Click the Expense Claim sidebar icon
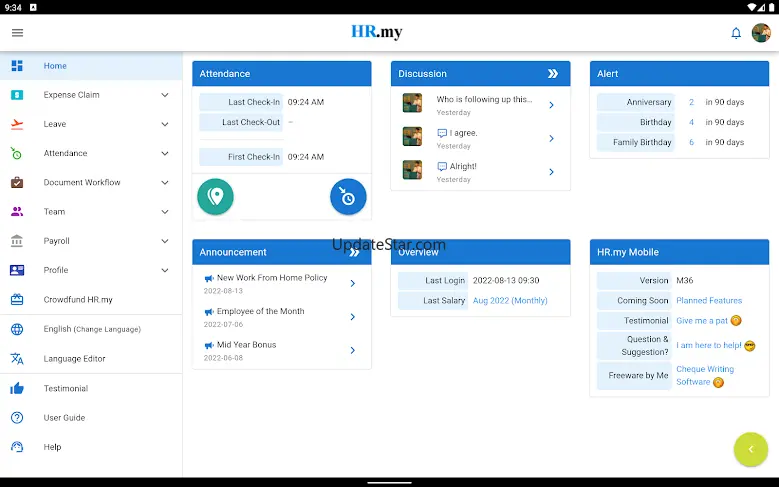779x487 pixels. click(17, 95)
